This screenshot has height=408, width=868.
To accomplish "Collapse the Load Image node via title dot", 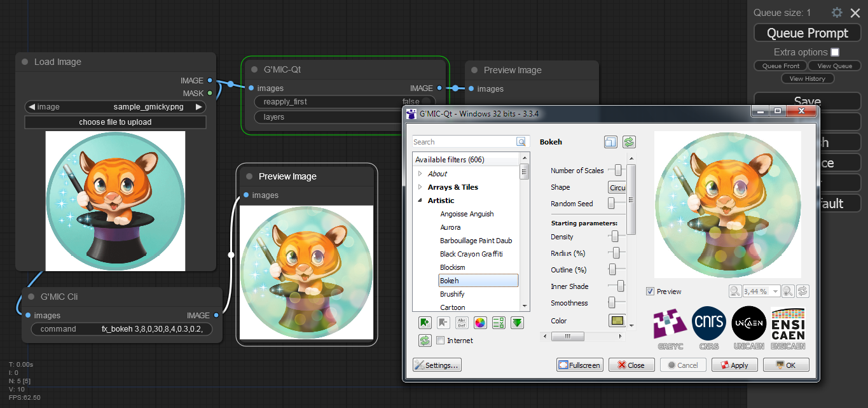I will coord(25,62).
